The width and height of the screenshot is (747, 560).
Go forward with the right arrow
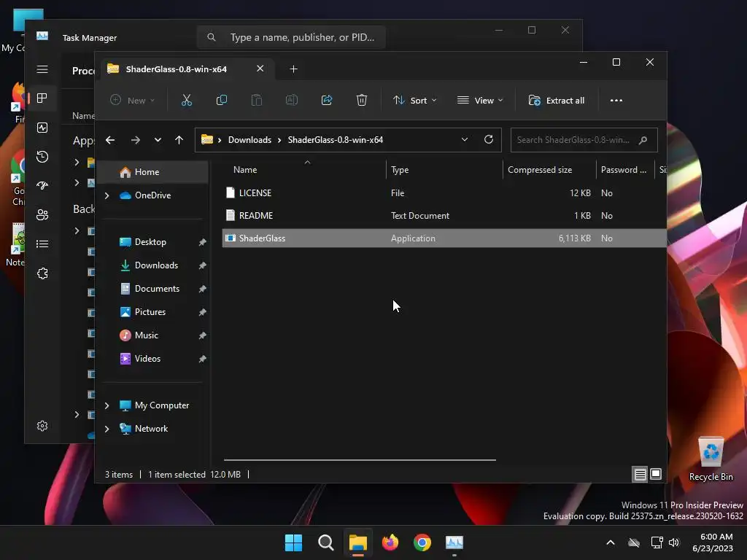pos(135,140)
